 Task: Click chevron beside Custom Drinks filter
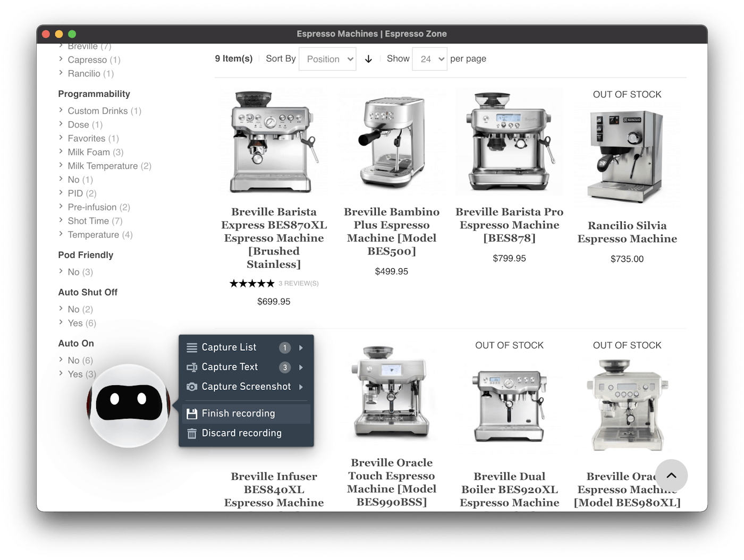pos(61,110)
